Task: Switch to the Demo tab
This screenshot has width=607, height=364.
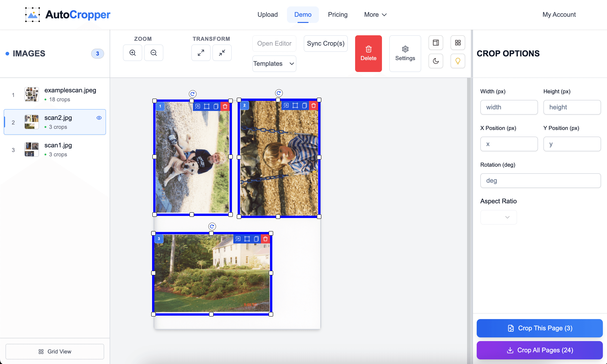Action: pyautogui.click(x=303, y=14)
